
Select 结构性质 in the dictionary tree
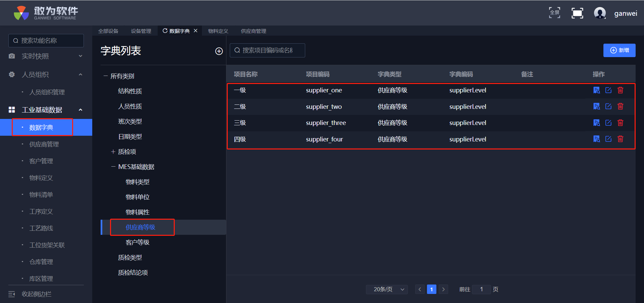tap(130, 91)
